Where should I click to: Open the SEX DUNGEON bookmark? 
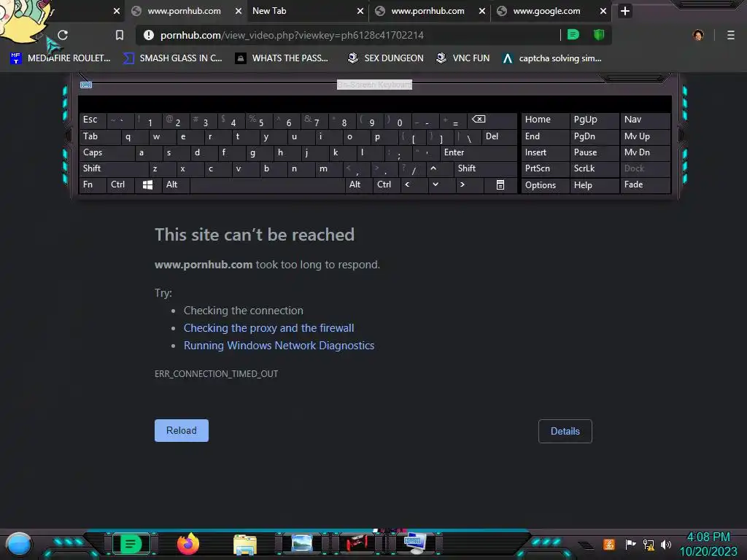(x=385, y=58)
